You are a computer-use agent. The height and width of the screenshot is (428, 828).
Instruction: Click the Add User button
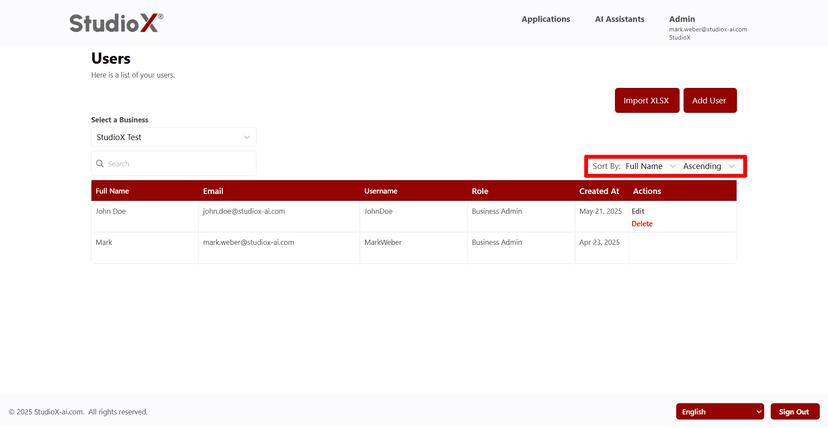(710, 100)
